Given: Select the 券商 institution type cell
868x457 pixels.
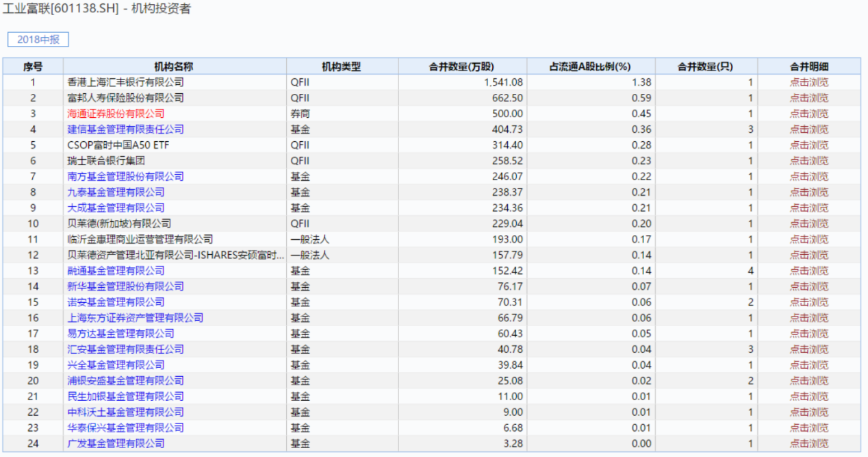Looking at the screenshot, I should tap(342, 114).
